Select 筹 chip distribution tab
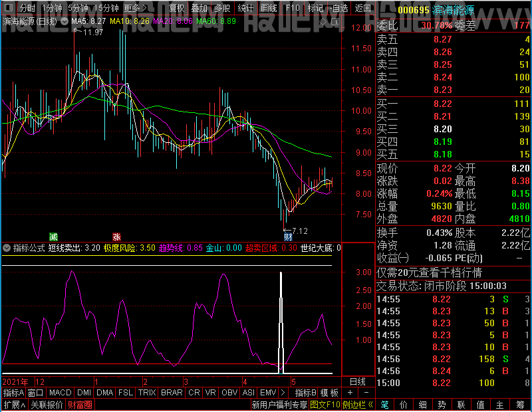 coord(520,405)
